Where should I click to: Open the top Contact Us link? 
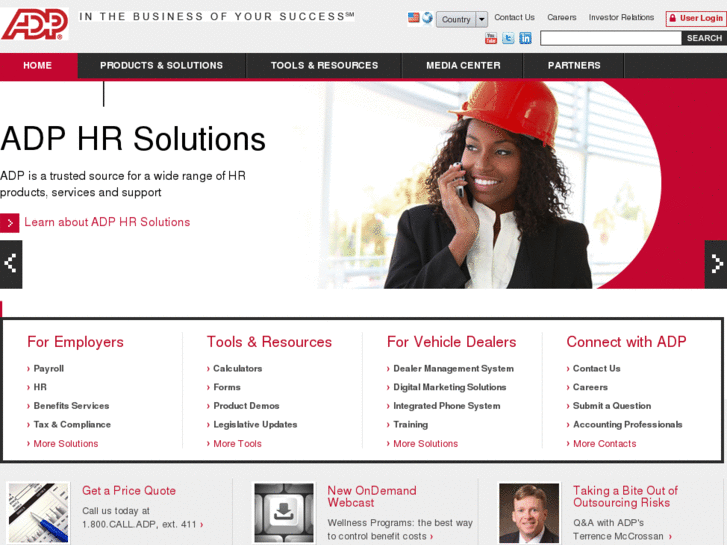tap(514, 18)
